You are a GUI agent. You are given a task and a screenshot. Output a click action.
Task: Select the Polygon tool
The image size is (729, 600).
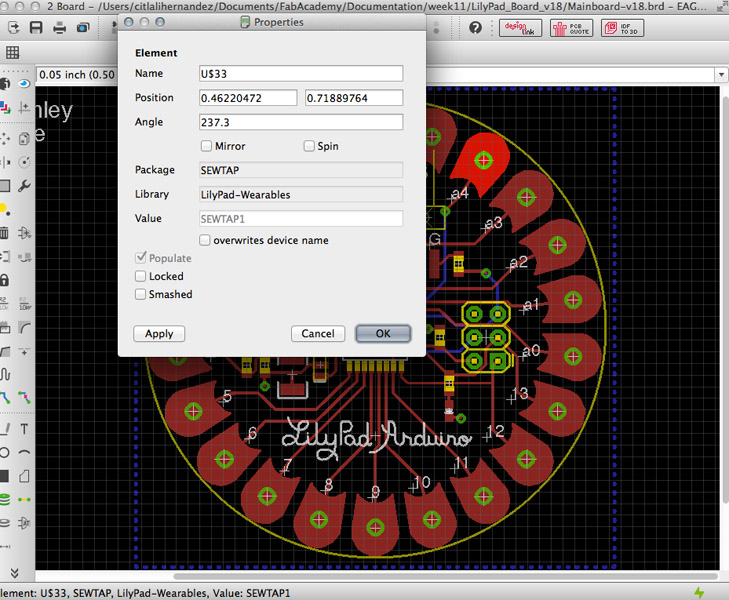[24, 476]
